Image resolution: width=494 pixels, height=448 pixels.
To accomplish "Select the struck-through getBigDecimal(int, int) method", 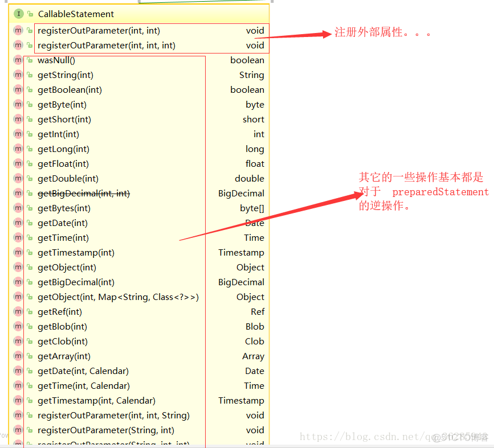I will [x=84, y=194].
